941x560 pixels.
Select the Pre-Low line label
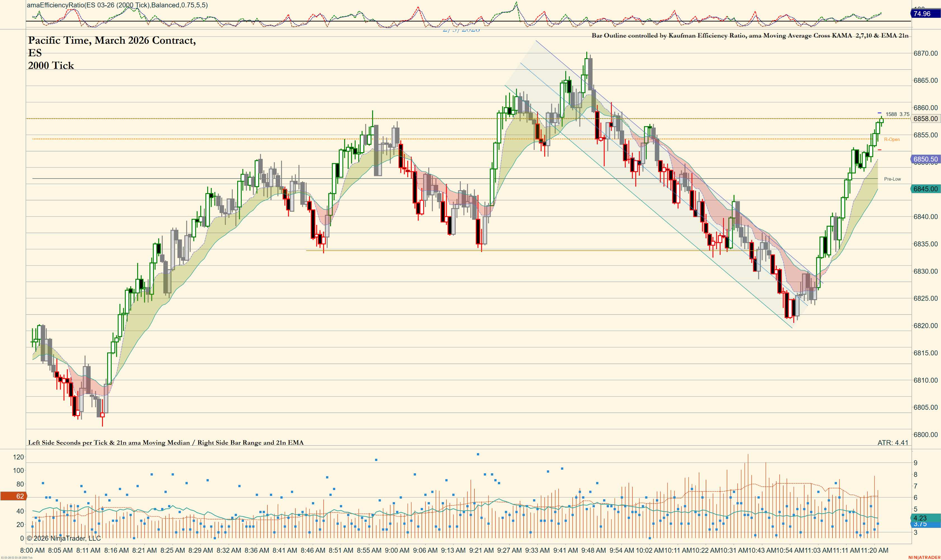point(892,179)
